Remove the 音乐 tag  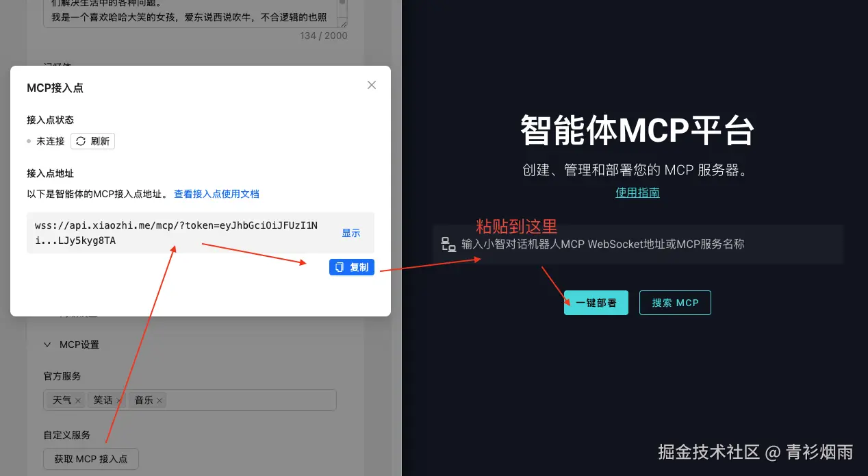coord(159,400)
